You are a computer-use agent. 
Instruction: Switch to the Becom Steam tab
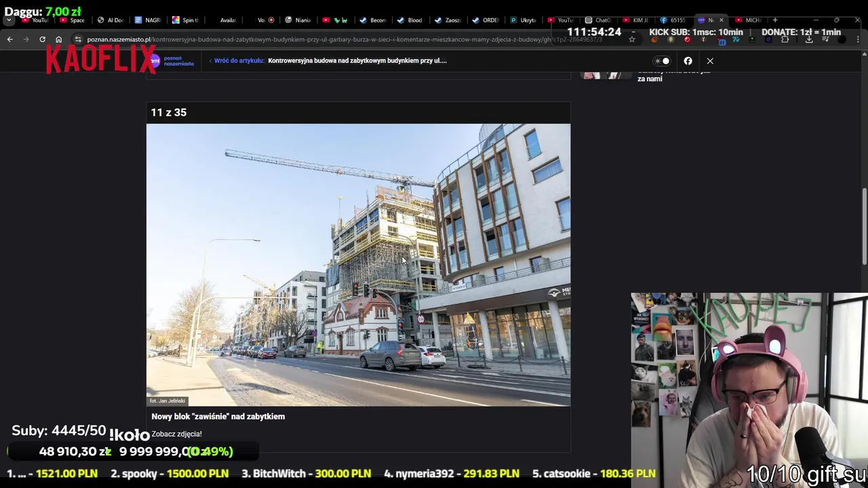coord(373,20)
